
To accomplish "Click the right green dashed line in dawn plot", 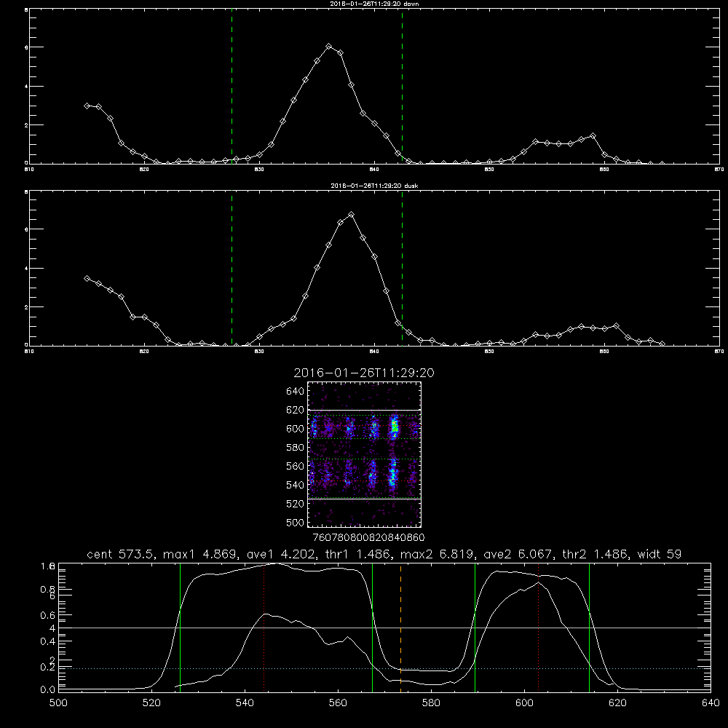I will click(x=402, y=87).
